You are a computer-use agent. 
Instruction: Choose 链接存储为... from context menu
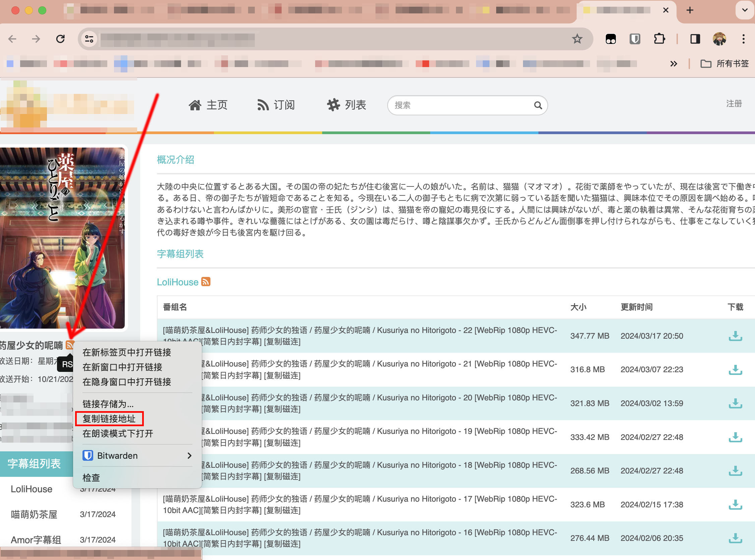pos(108,404)
